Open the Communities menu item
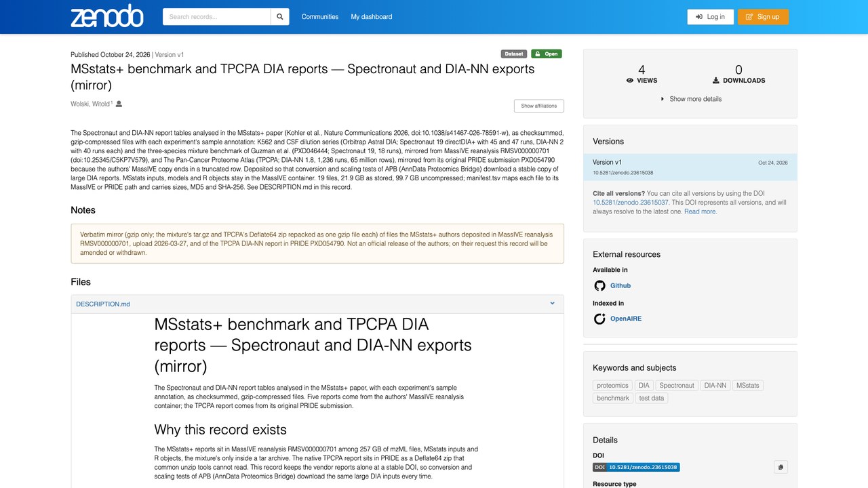 click(x=320, y=17)
